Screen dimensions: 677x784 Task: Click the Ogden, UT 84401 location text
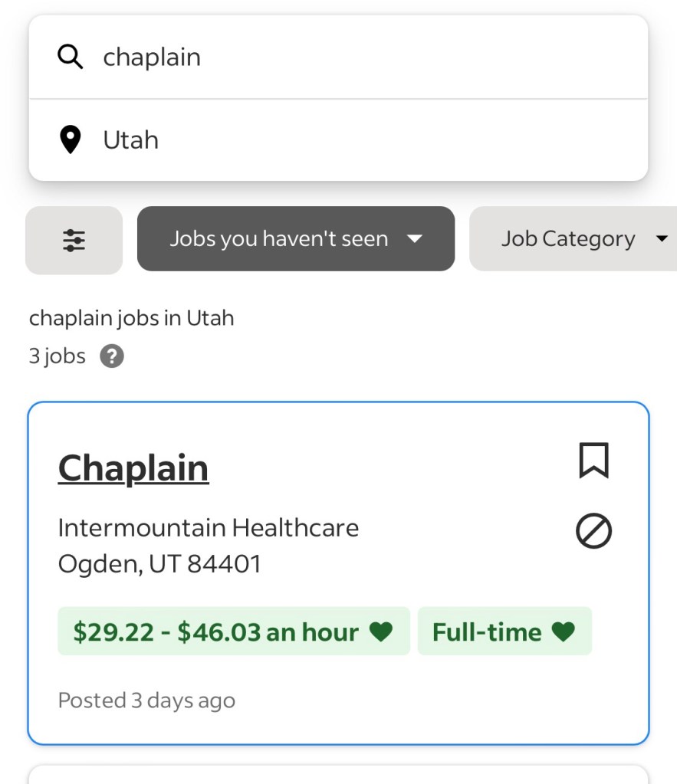159,564
